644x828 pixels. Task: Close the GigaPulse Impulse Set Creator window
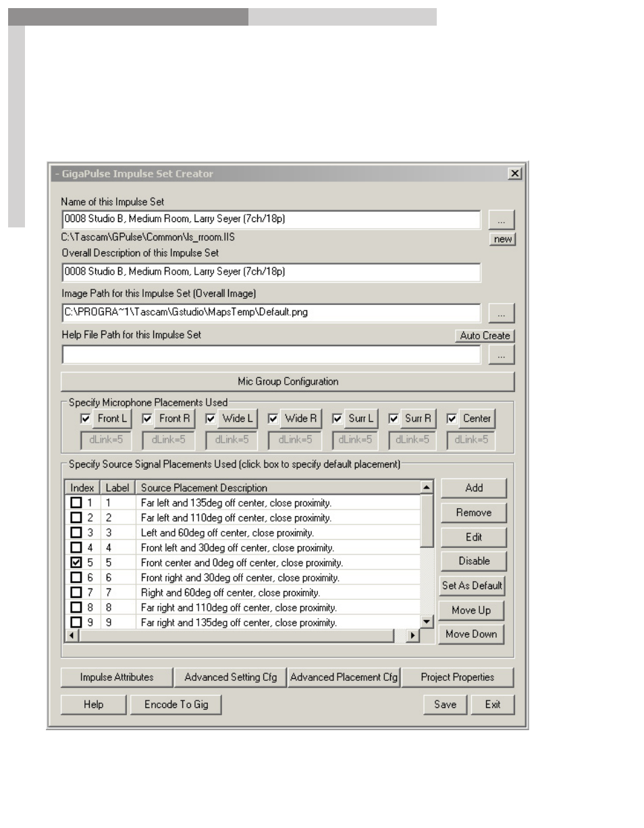(515, 173)
